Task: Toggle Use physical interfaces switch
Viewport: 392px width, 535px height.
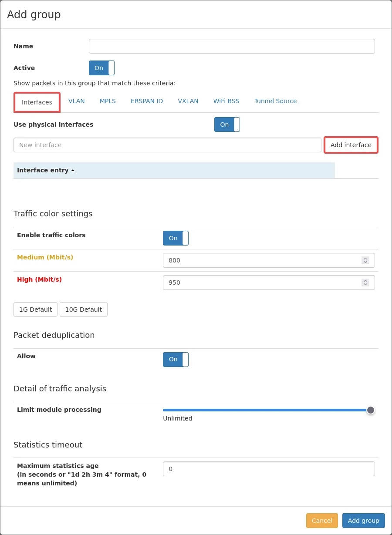Action: [227, 124]
